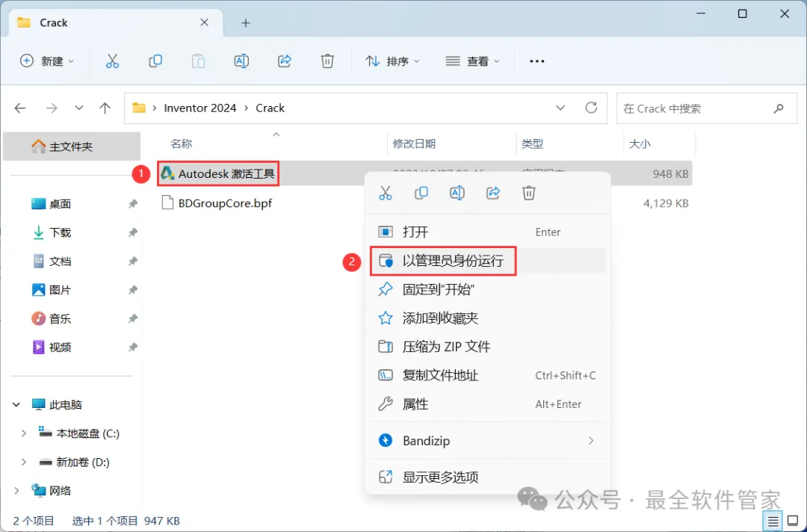Click the Delete trash icon in the toolbar

click(x=327, y=61)
